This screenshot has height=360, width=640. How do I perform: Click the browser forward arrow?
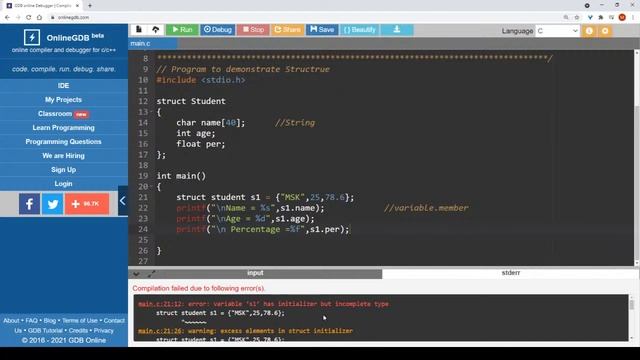tap(18, 17)
